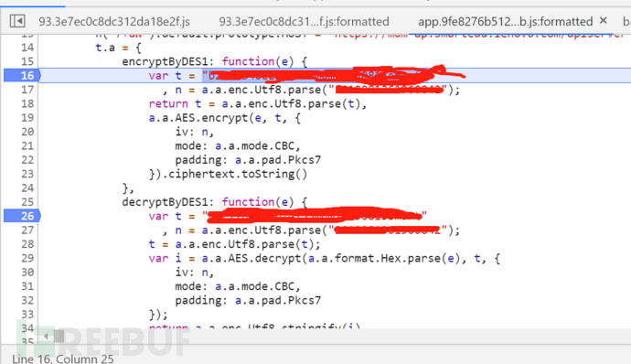Disable the breakpoint on line 26

tap(22, 216)
